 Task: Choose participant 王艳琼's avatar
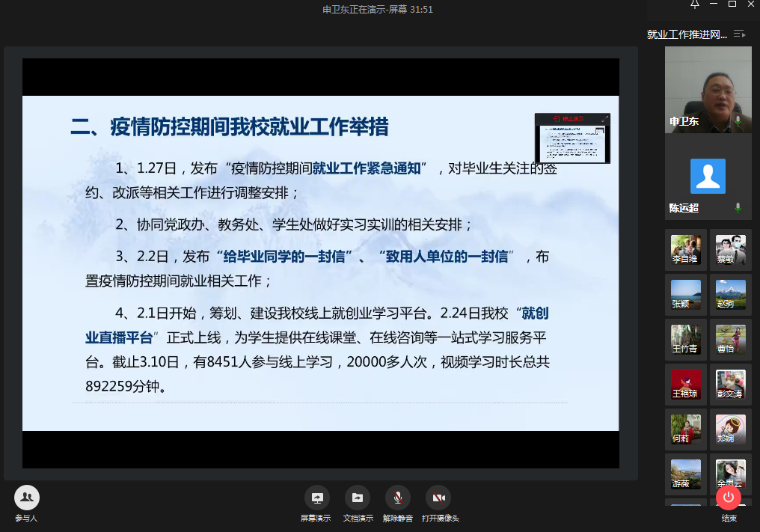(x=686, y=384)
